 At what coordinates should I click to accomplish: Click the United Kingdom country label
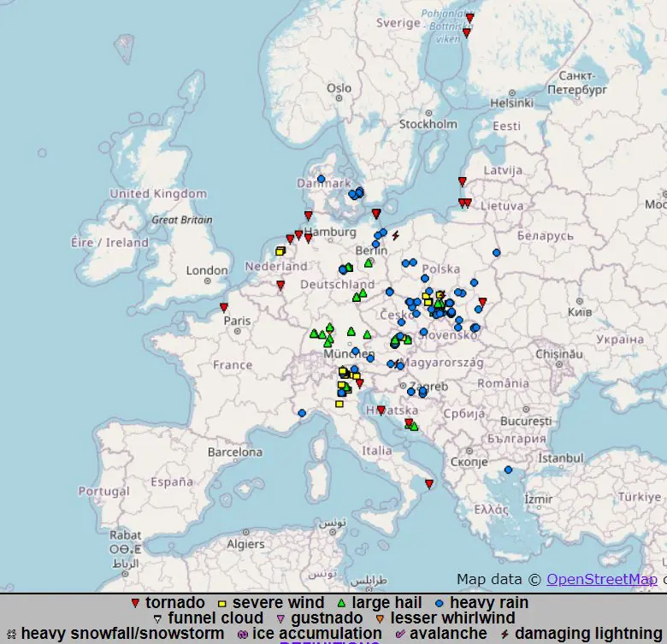click(158, 193)
